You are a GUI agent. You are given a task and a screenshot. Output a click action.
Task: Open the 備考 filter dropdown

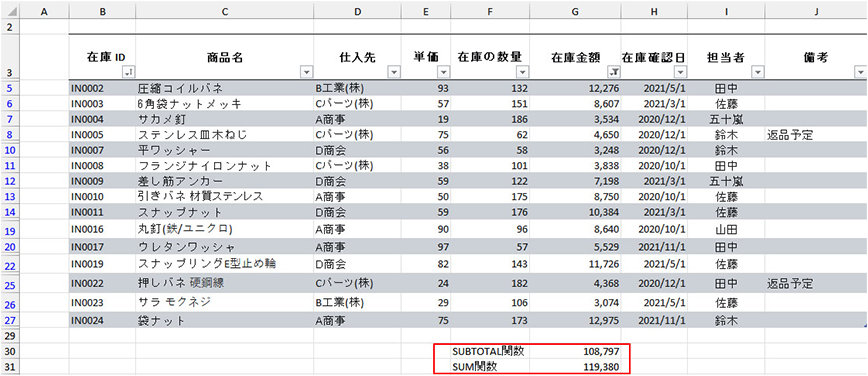pos(860,71)
